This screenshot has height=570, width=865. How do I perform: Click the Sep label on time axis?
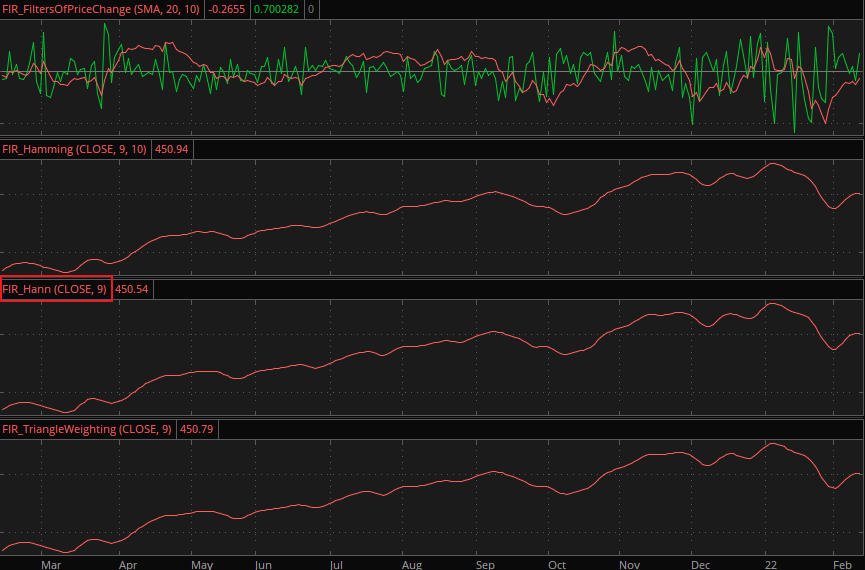pos(486,563)
